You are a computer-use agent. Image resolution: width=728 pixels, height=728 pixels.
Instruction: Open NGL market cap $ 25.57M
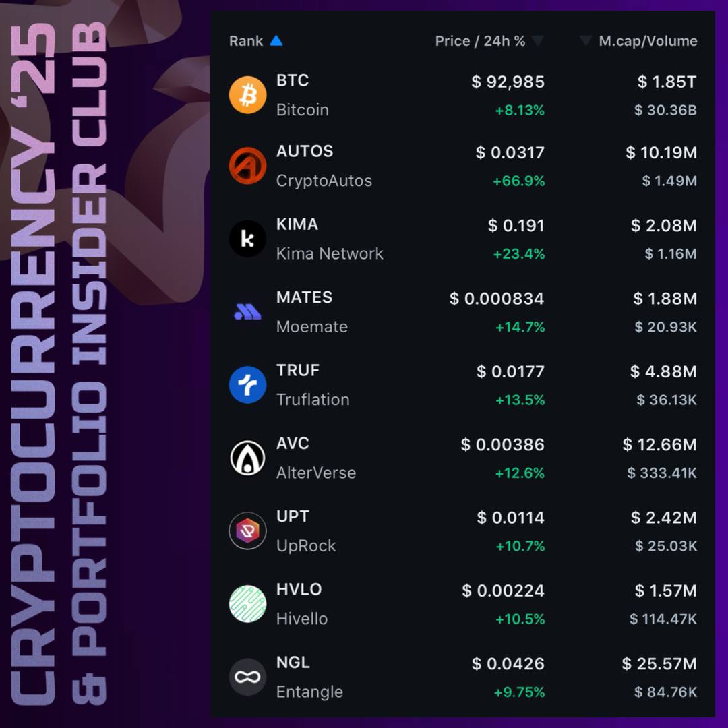coord(659,663)
